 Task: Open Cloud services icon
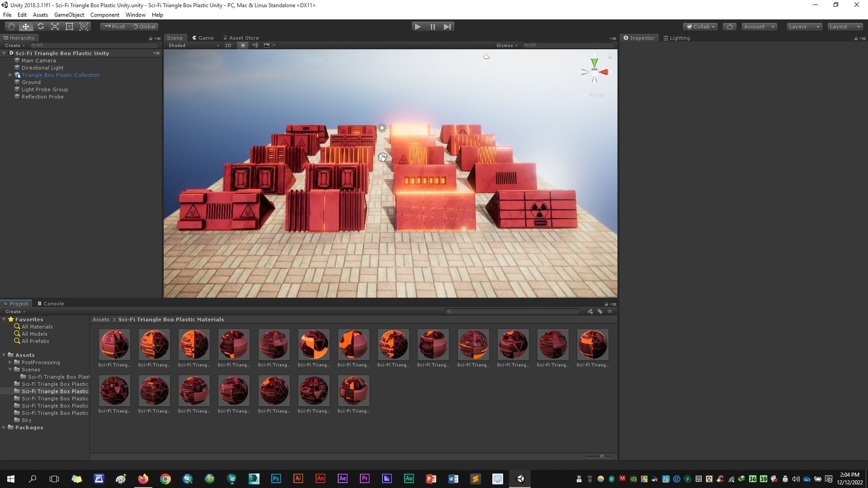[x=729, y=27]
